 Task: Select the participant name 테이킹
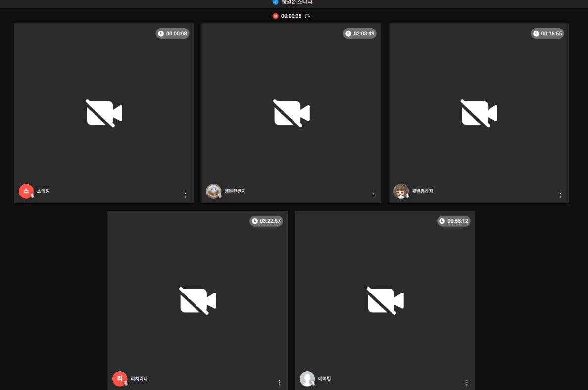(324, 379)
